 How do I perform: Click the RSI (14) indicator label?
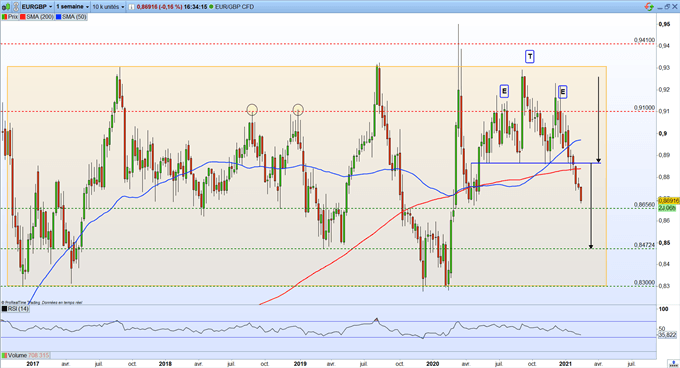click(19, 309)
